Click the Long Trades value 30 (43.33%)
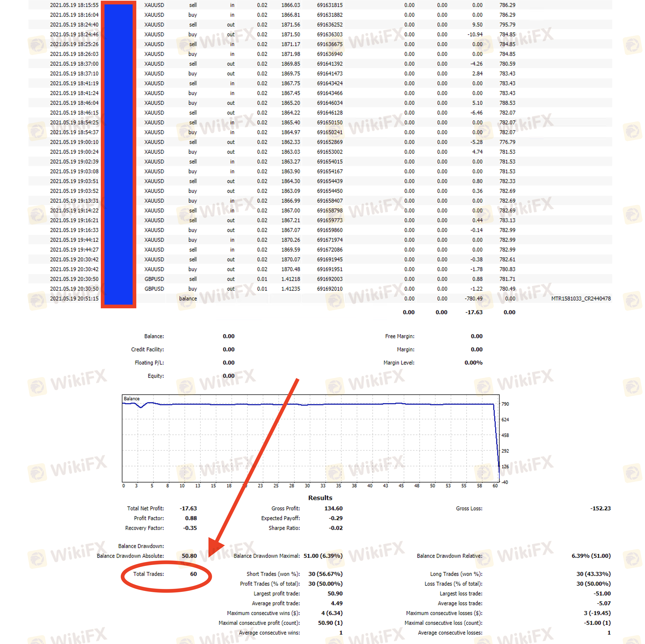 coord(593,574)
